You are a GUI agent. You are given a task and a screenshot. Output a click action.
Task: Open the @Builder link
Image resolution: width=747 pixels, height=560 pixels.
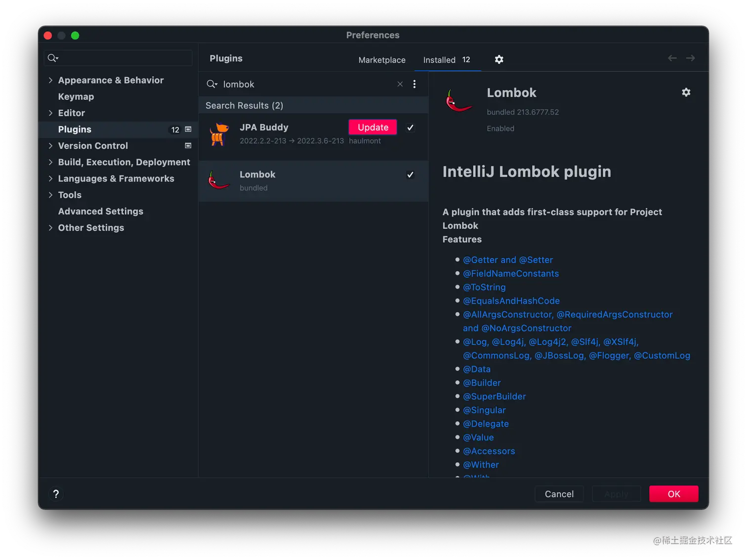pos(482,383)
